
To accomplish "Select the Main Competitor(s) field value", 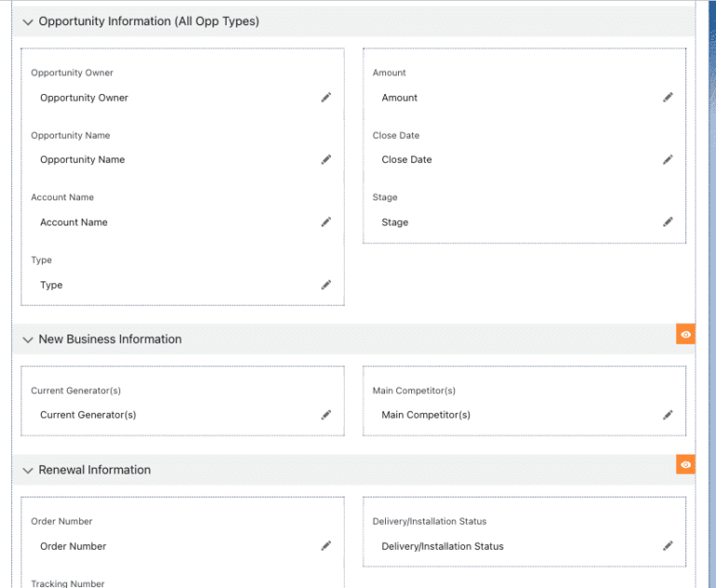I will click(x=426, y=415).
